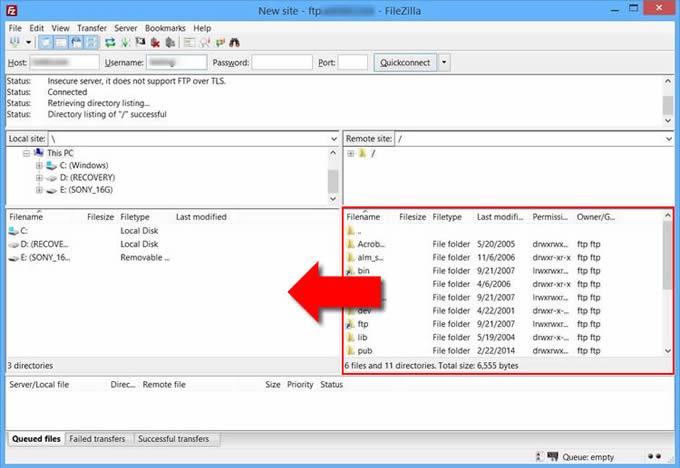This screenshot has width=680, height=468.
Task: Expand the remote root / folder node
Action: [x=351, y=153]
